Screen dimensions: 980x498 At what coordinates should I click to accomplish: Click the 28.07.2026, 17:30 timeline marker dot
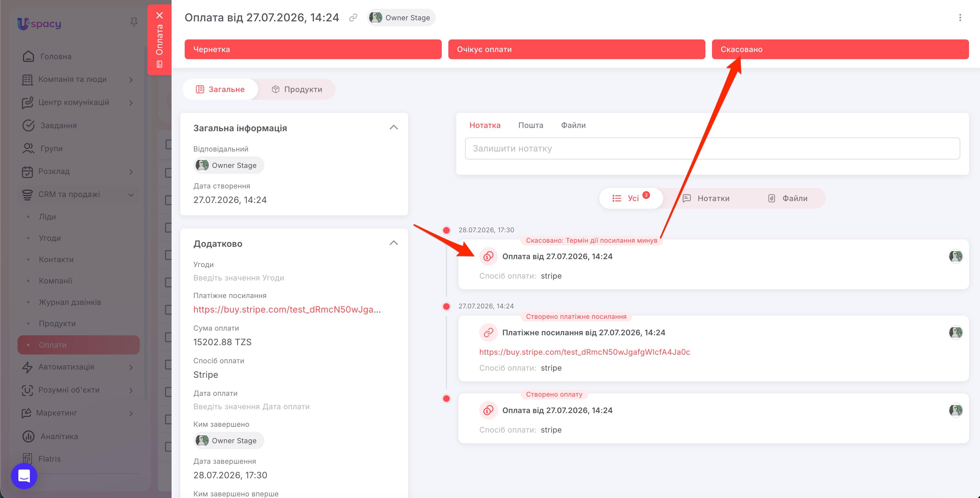[x=446, y=230]
